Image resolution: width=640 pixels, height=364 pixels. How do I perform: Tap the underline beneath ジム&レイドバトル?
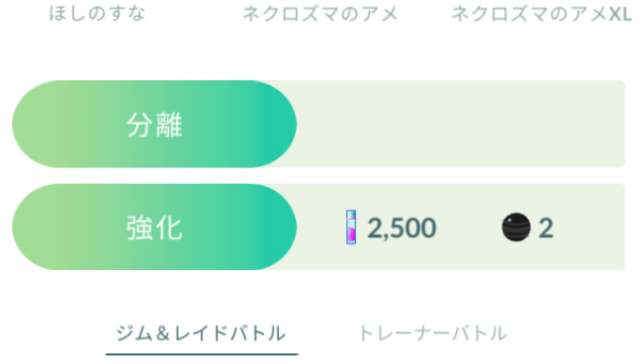[x=202, y=354]
